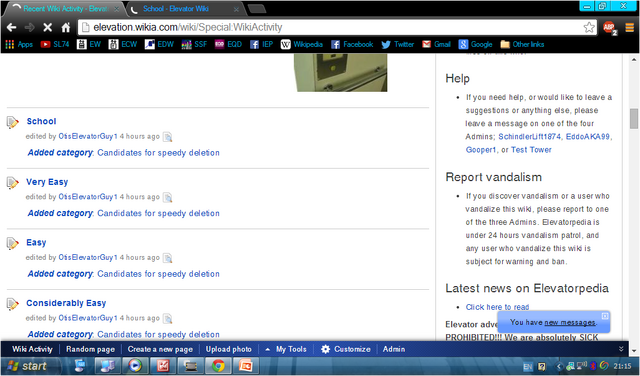This screenshot has height=376, width=640.
Task: Open the Wikipedia bookmark
Action: (302, 44)
